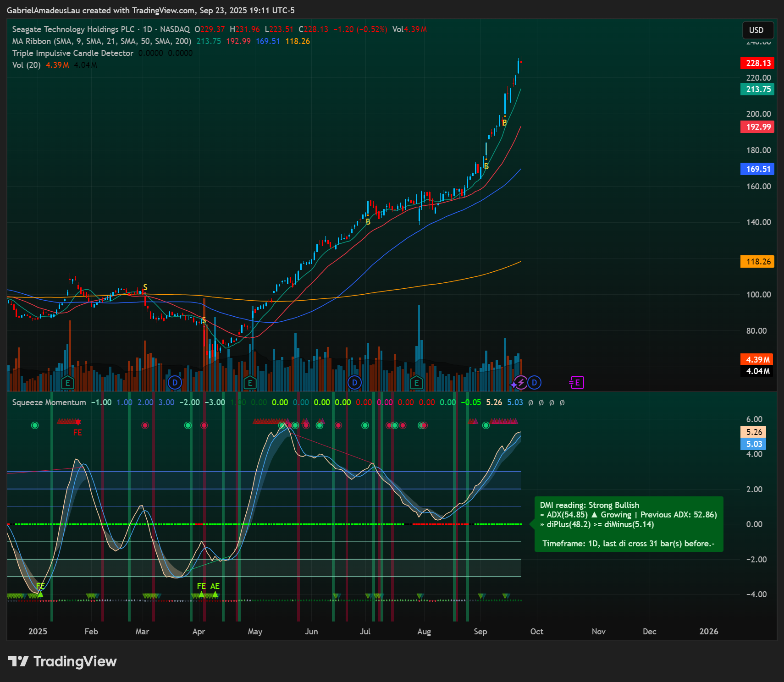Click the dividend D marker in mid-March
Viewport: 784px width, 682px height.
coord(175,383)
